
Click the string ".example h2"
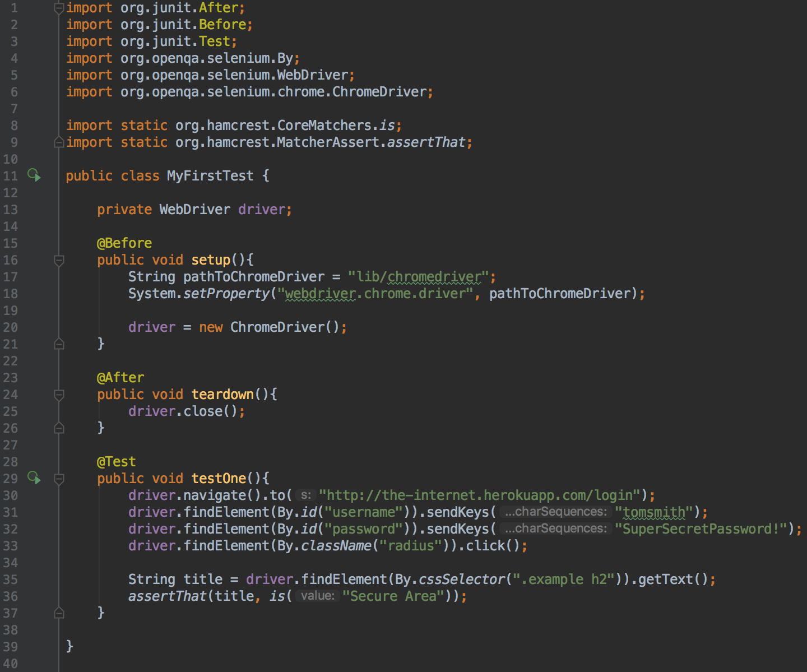(x=564, y=580)
